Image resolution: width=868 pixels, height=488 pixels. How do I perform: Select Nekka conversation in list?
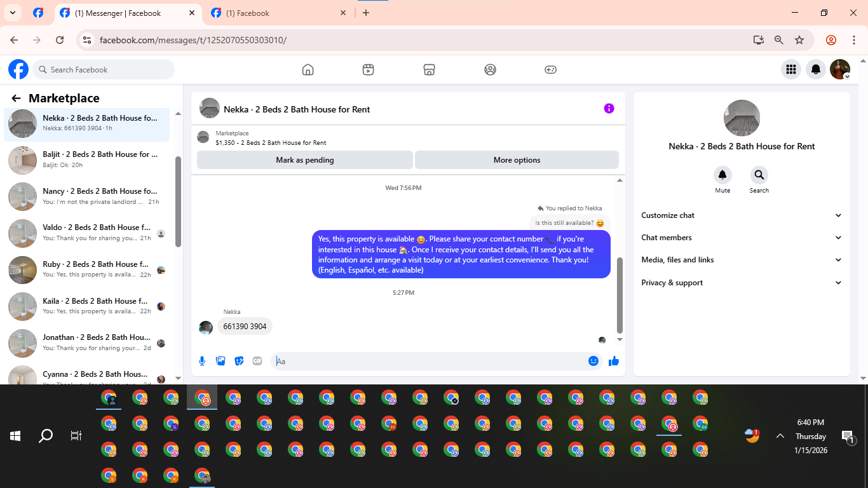pyautogui.click(x=88, y=123)
